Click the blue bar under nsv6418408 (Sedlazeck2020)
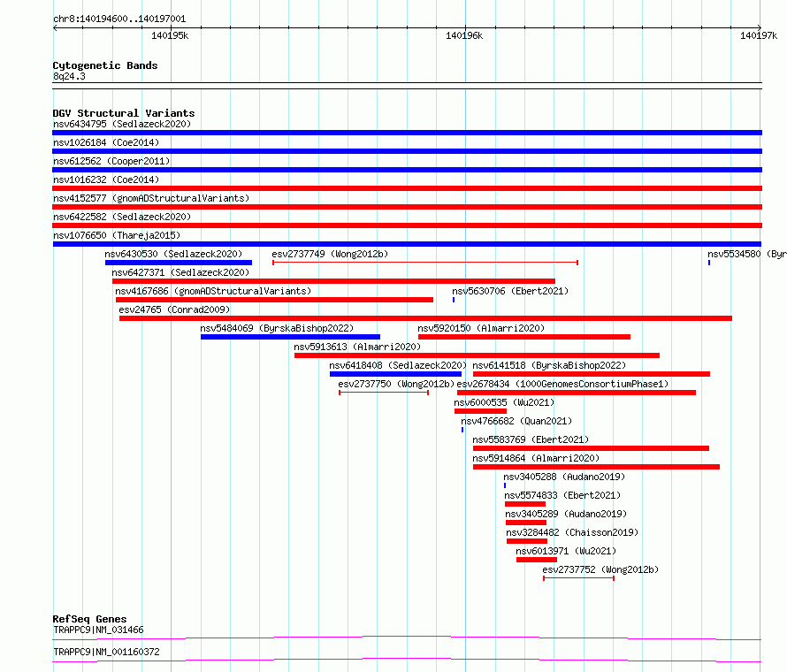Screen dimensions: 787x672 395,374
